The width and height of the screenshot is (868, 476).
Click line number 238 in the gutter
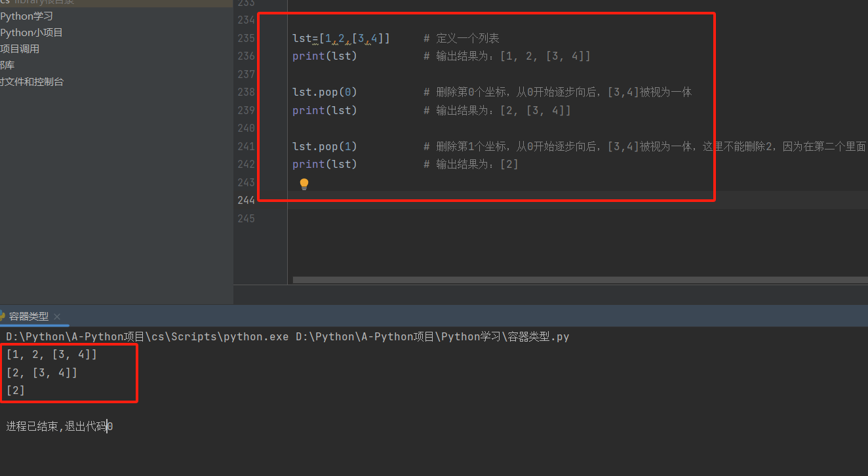tap(246, 92)
